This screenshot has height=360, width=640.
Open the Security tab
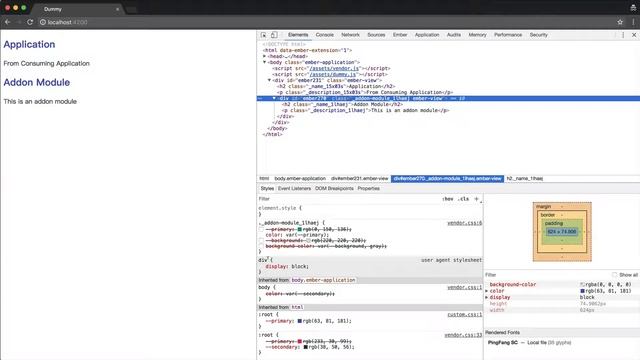[x=538, y=35]
